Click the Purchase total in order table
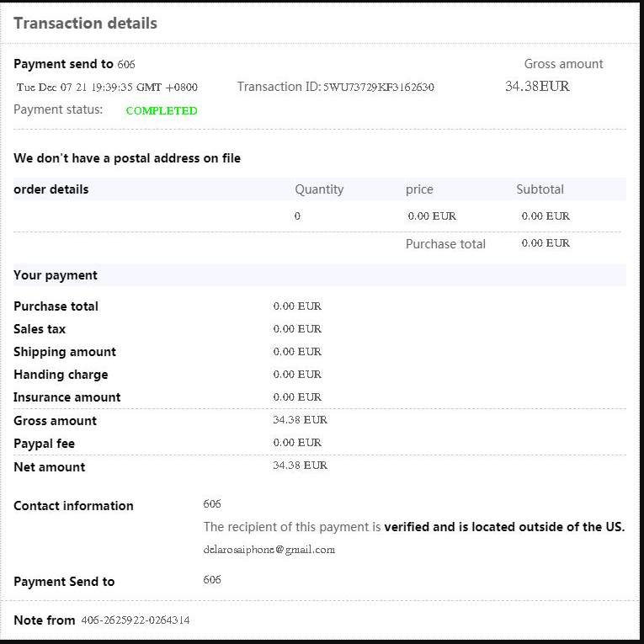Viewport: 644px width, 644px height. (445, 244)
